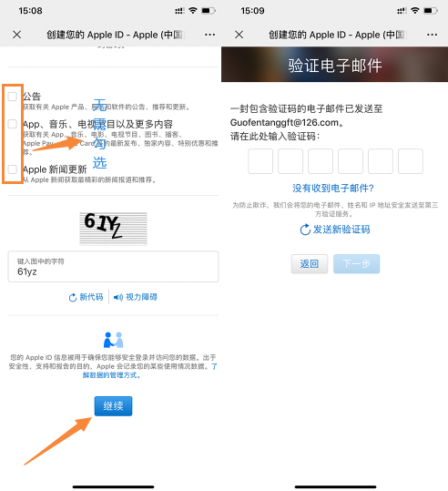
Task: Click the captcha text input field
Action: (113, 267)
